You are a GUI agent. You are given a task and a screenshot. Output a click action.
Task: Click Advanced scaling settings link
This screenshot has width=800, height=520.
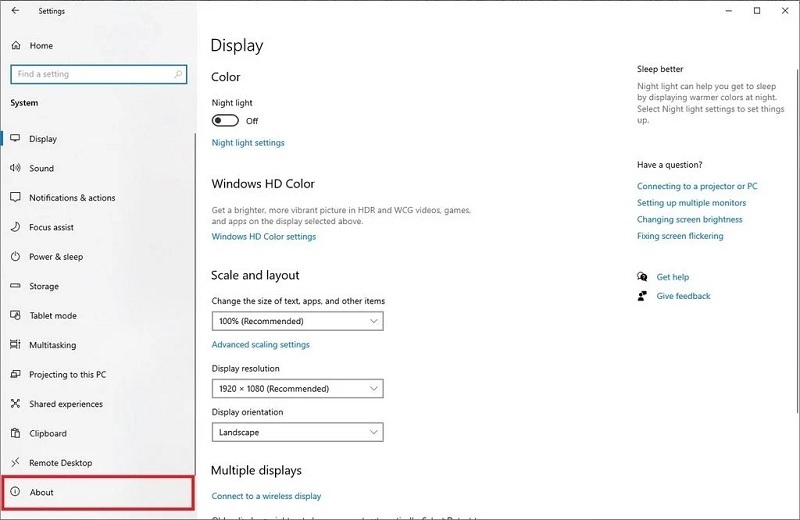point(261,345)
